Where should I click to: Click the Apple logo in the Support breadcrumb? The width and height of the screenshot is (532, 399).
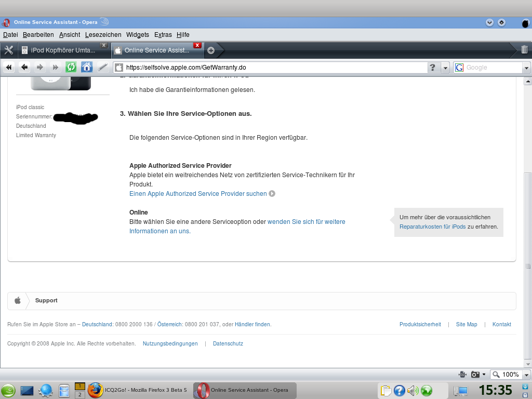(18, 300)
